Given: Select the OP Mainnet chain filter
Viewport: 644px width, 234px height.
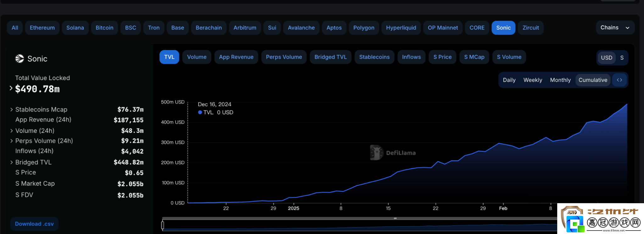Looking at the screenshot, I should coord(443,28).
